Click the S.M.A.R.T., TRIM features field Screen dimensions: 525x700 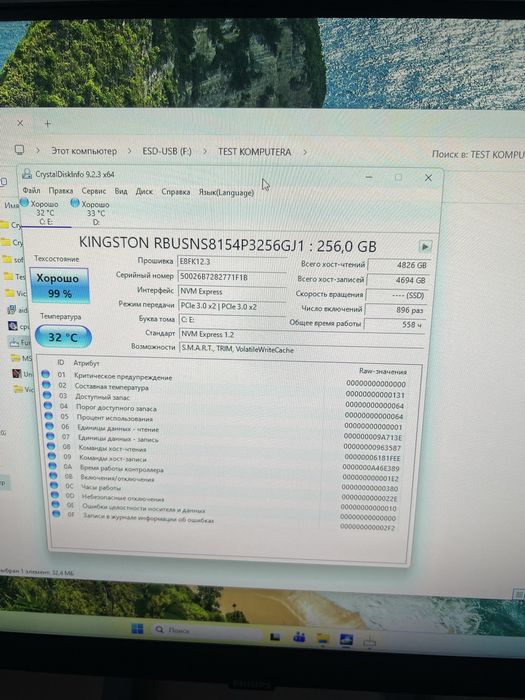[301, 350]
